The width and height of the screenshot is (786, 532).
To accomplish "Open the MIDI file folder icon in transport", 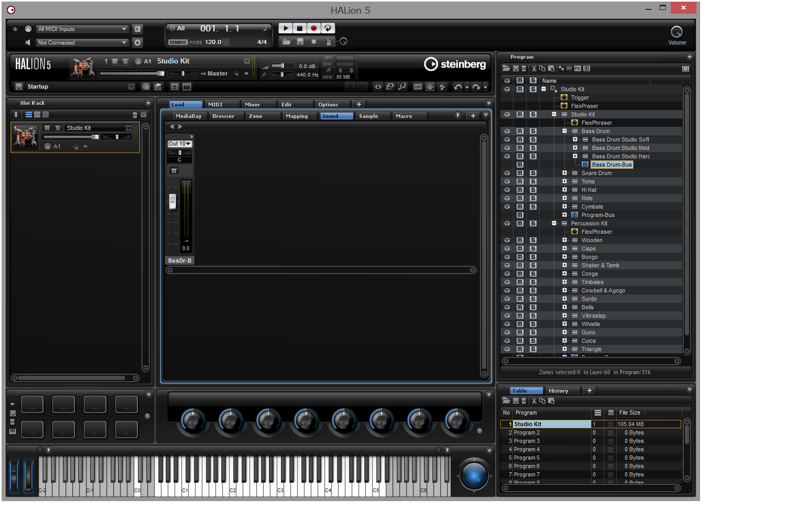I will (286, 41).
